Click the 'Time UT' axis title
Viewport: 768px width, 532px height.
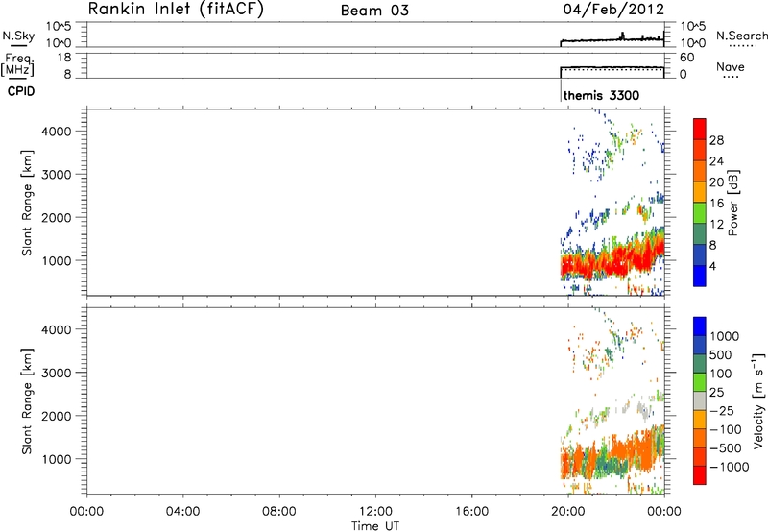(x=375, y=526)
